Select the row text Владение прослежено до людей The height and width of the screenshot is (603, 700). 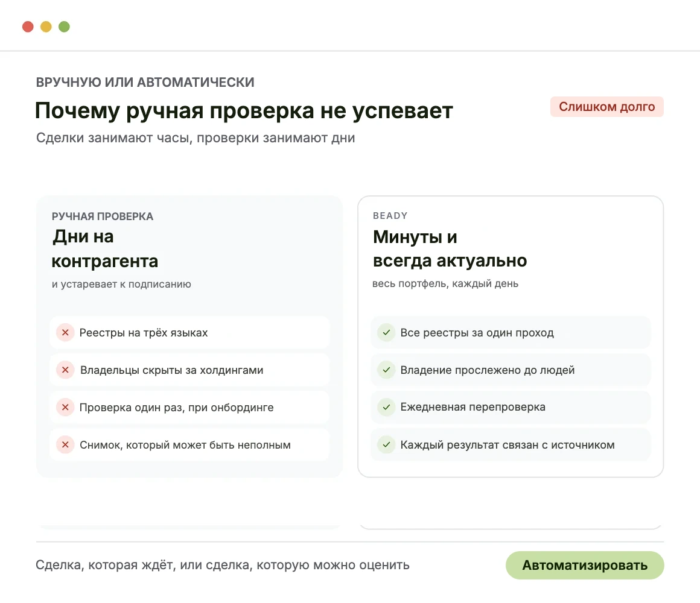[487, 370]
